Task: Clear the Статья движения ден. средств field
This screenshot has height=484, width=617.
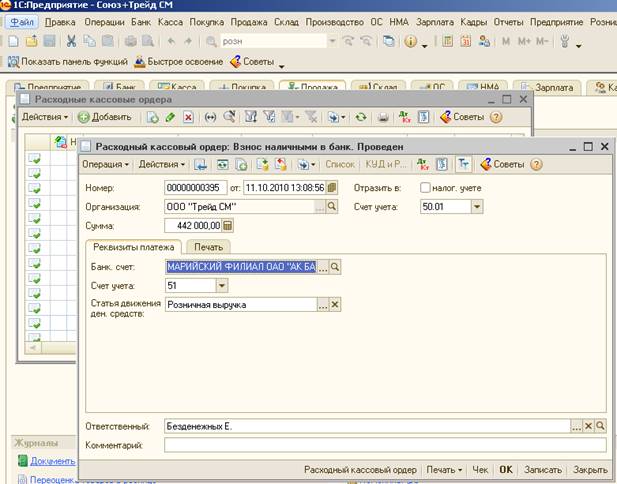Action: click(x=336, y=306)
